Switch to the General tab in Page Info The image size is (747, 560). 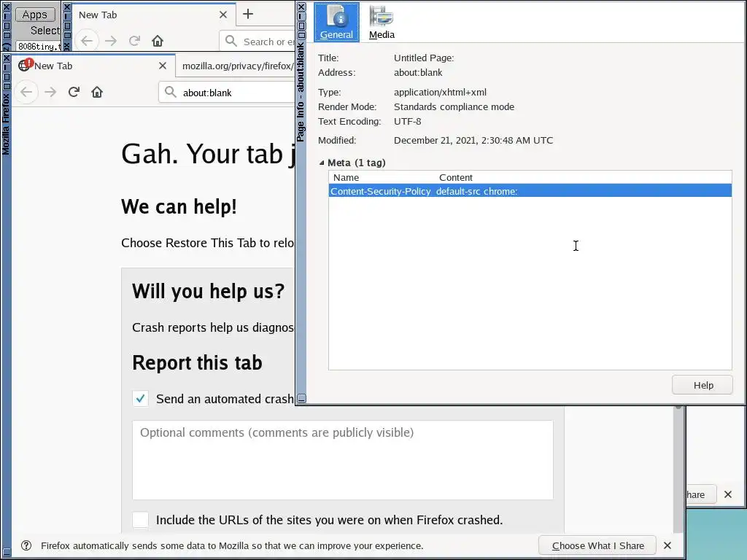336,22
